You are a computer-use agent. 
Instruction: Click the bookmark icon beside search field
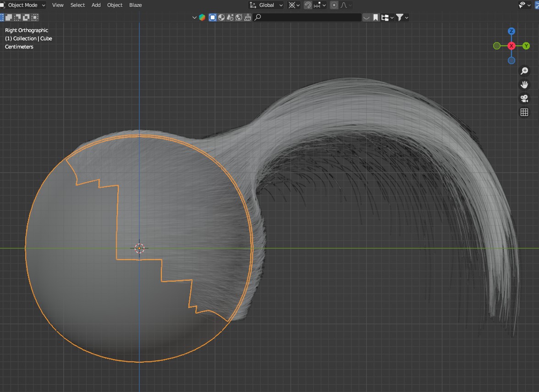tap(375, 17)
